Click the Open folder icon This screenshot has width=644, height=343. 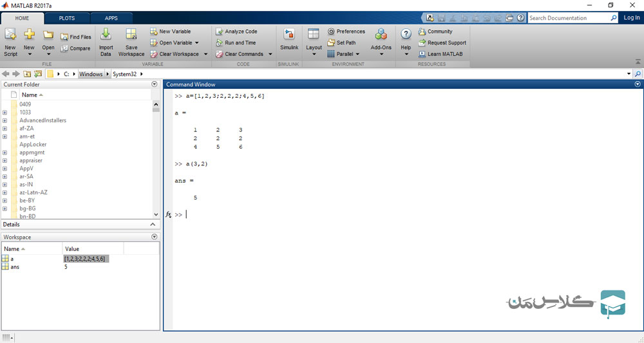click(48, 35)
